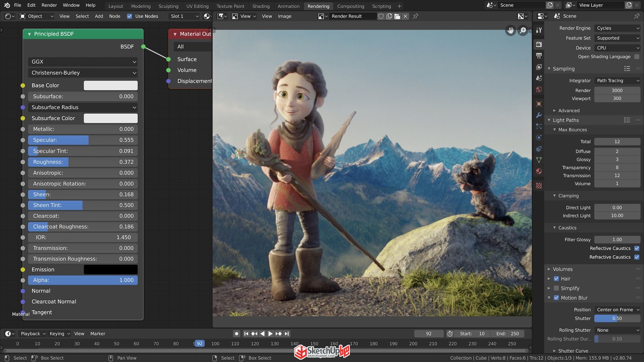Toggle Reflective Caustics checkbox
This screenshot has width=644, height=362.
pos(637,248)
